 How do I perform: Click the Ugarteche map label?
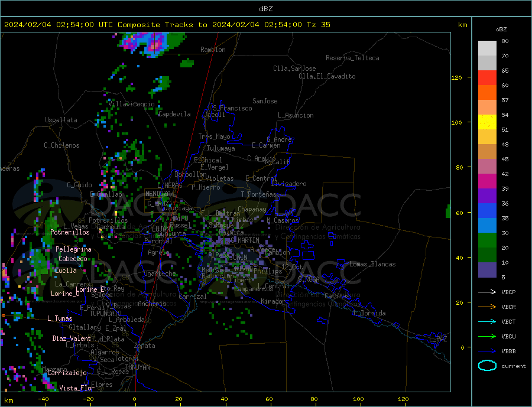(x=160, y=273)
